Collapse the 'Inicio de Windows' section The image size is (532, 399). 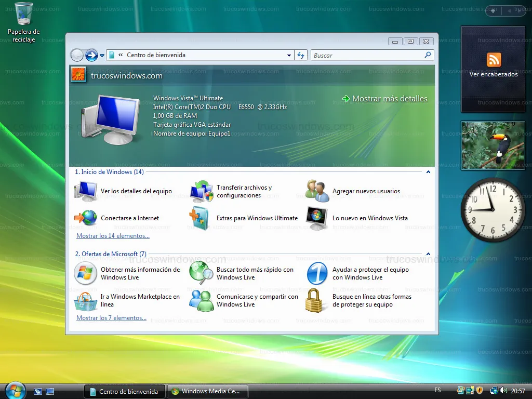point(428,171)
